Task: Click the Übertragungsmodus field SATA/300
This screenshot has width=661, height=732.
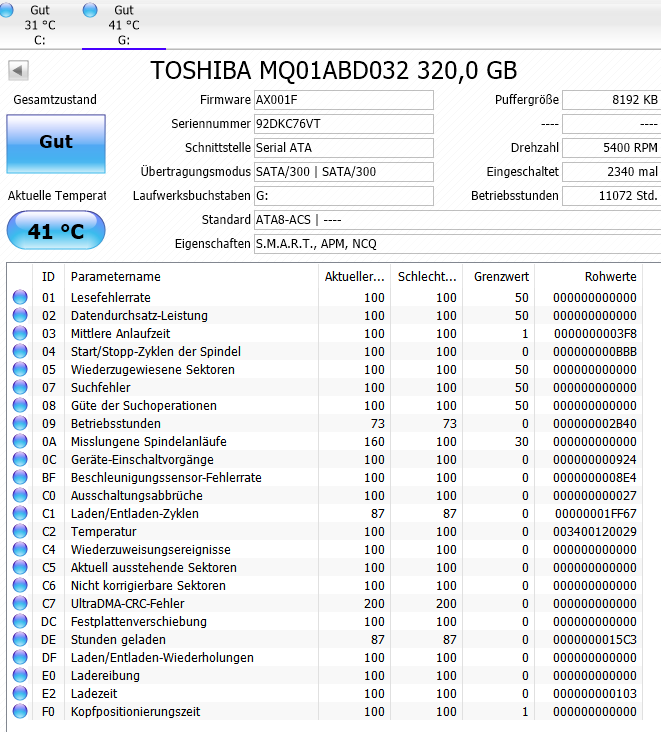Action: pyautogui.click(x=344, y=172)
